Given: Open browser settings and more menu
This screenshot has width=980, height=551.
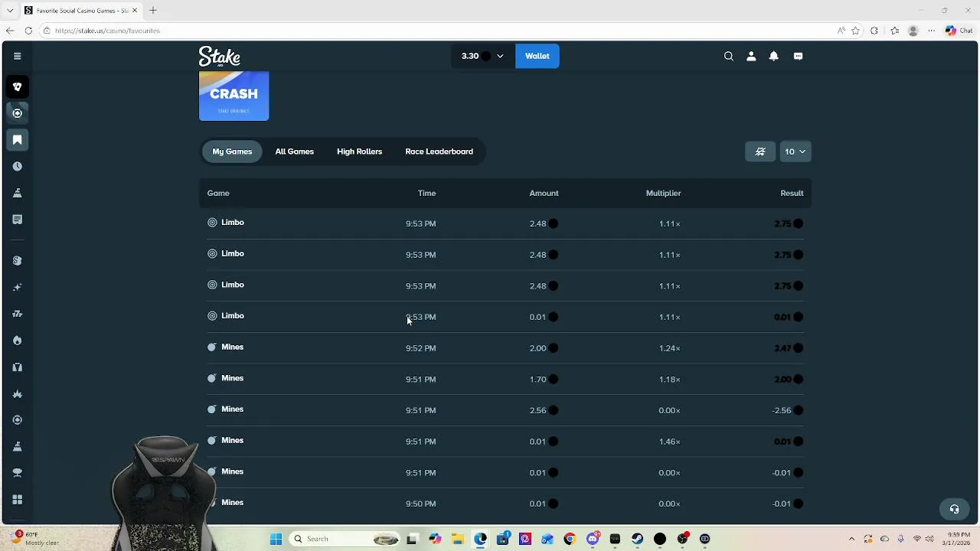Looking at the screenshot, I should point(931,31).
